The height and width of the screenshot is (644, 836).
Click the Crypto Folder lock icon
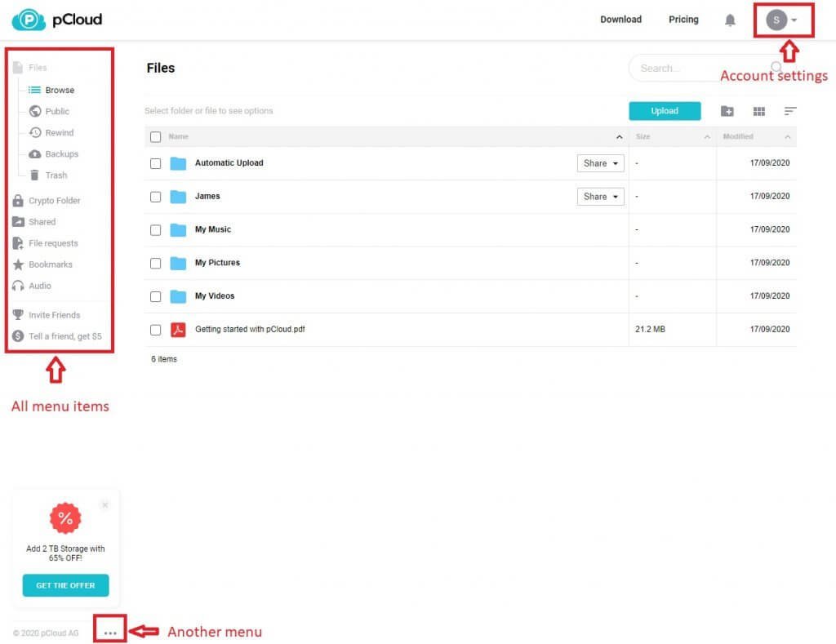pos(18,201)
